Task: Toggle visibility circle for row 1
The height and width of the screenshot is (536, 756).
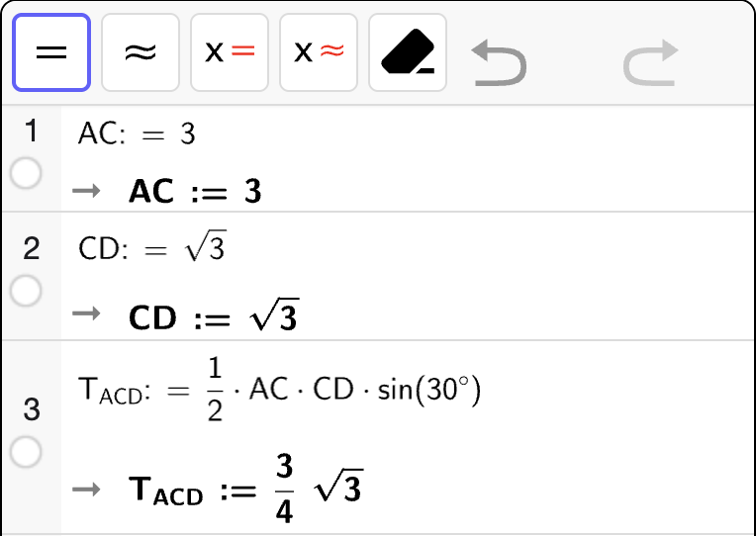Action: point(26,174)
